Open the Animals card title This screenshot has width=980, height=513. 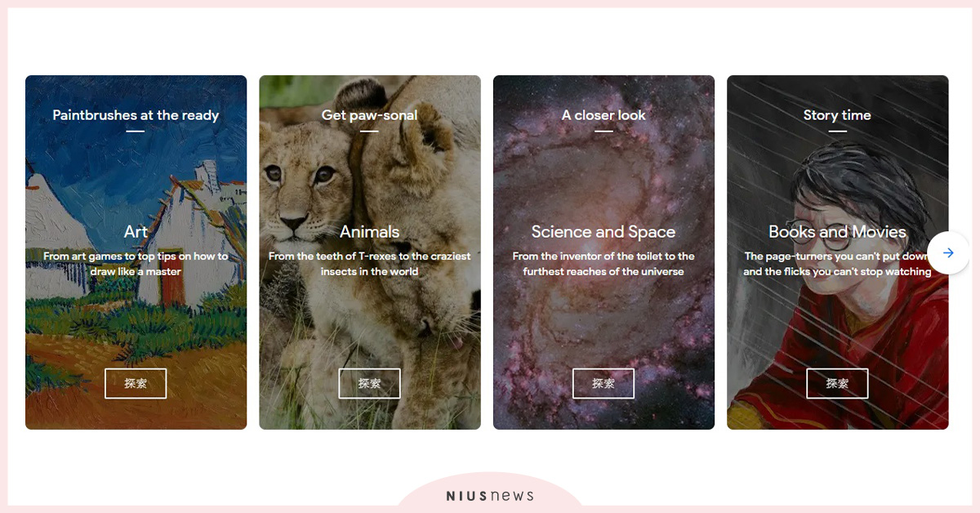(370, 232)
